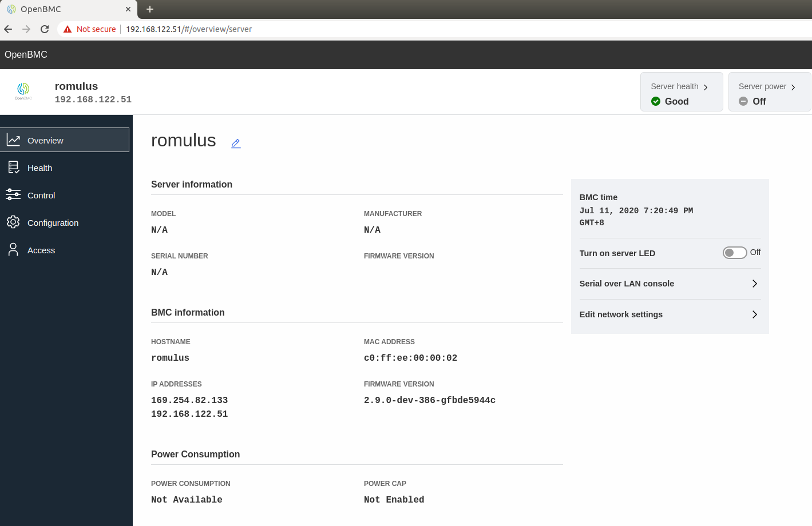This screenshot has height=526, width=812.
Task: Click the OpenBMC title in top bar
Action: [x=26, y=54]
